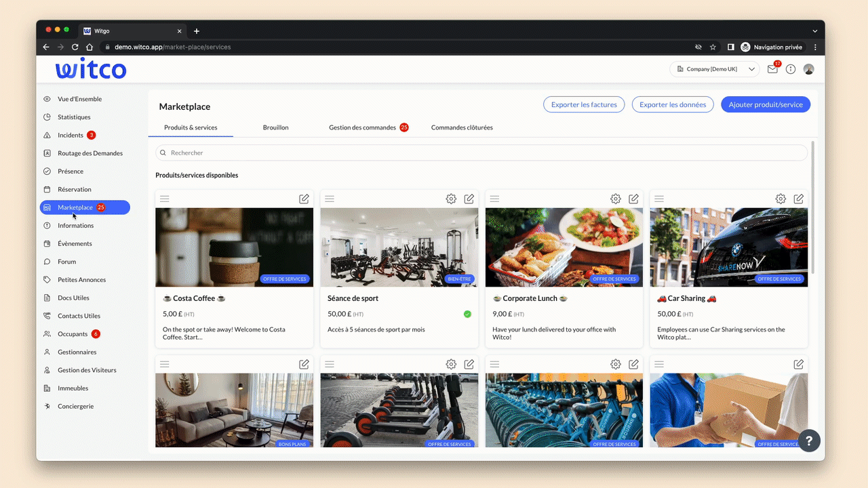Open Petites Annonces in sidebar
The height and width of the screenshot is (488, 868).
81,280
